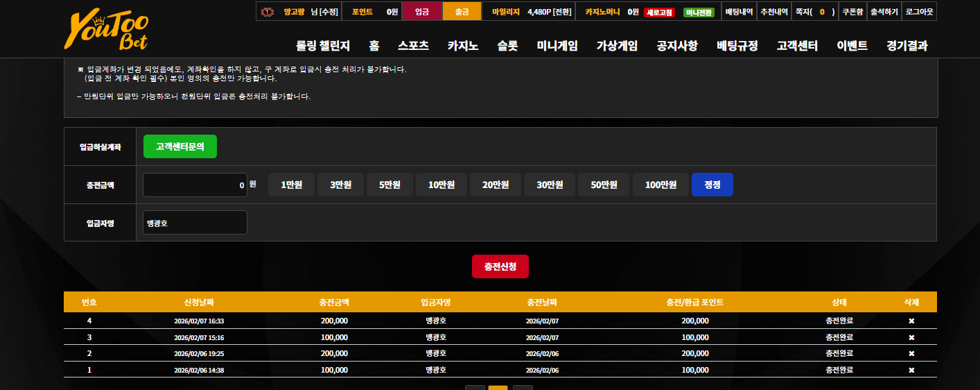
Task: Click 로그아웃 in the top bar
Action: click(920, 12)
